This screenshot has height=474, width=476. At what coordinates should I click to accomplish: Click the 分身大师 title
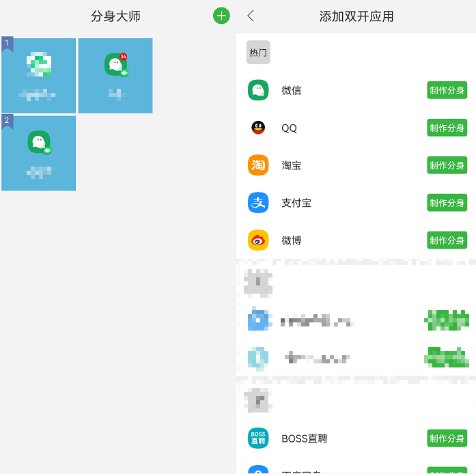tap(115, 16)
